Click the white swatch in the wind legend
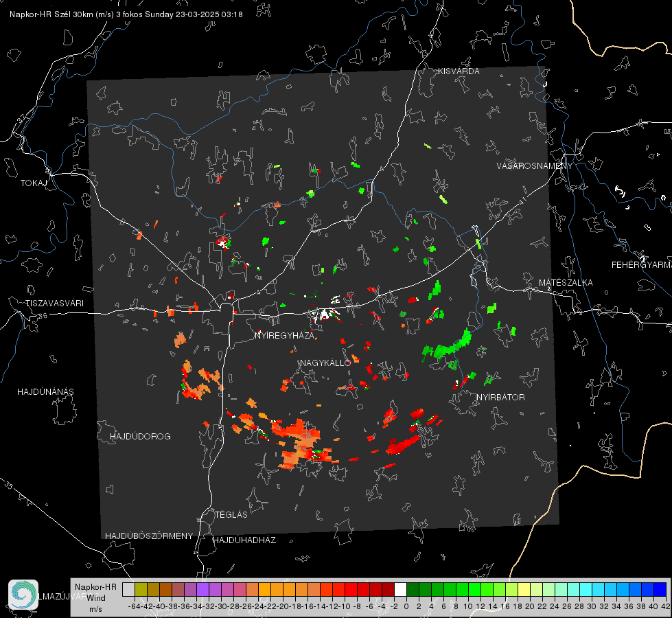The height and width of the screenshot is (618, 672). (400, 589)
